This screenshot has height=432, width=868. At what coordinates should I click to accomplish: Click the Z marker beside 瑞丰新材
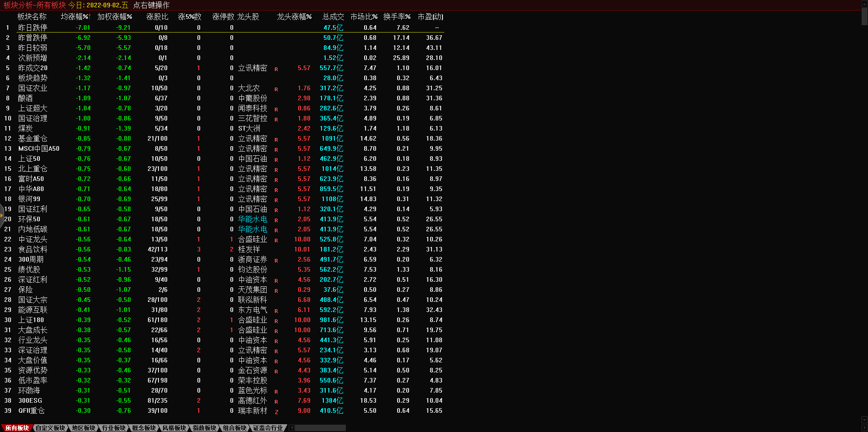point(276,412)
